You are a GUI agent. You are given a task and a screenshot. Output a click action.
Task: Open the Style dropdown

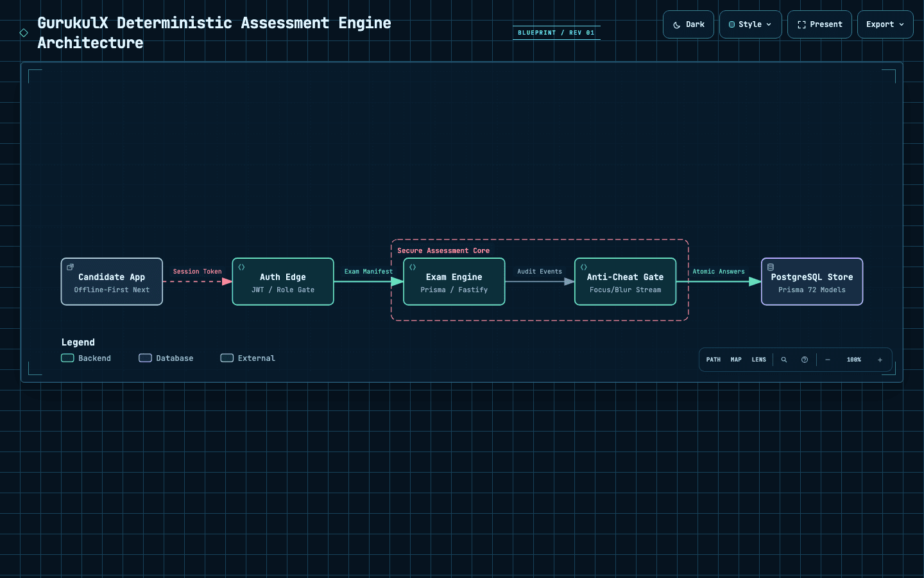(x=750, y=24)
